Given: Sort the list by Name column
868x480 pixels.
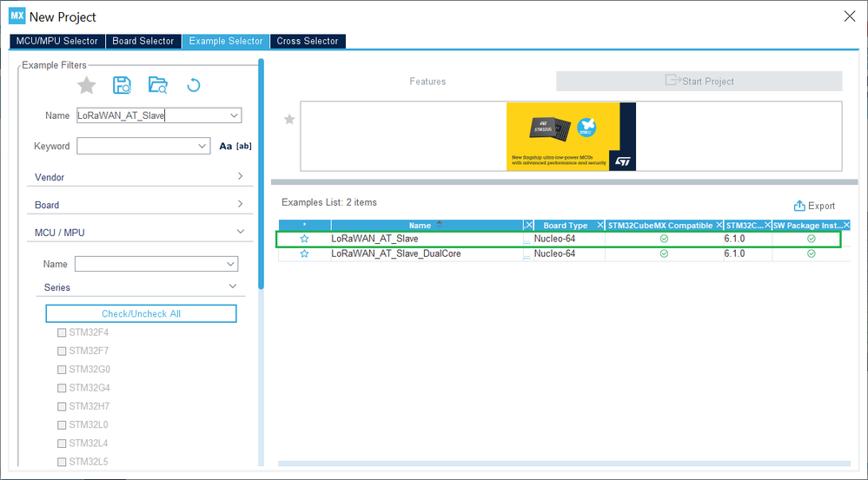Looking at the screenshot, I should (x=440, y=225).
